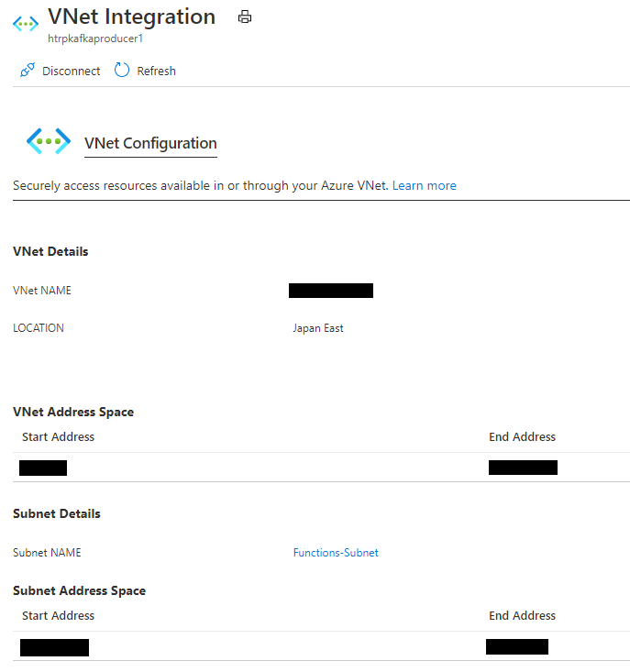This screenshot has height=672, width=630.
Task: Click the VNet Integration page title
Action: click(x=131, y=17)
